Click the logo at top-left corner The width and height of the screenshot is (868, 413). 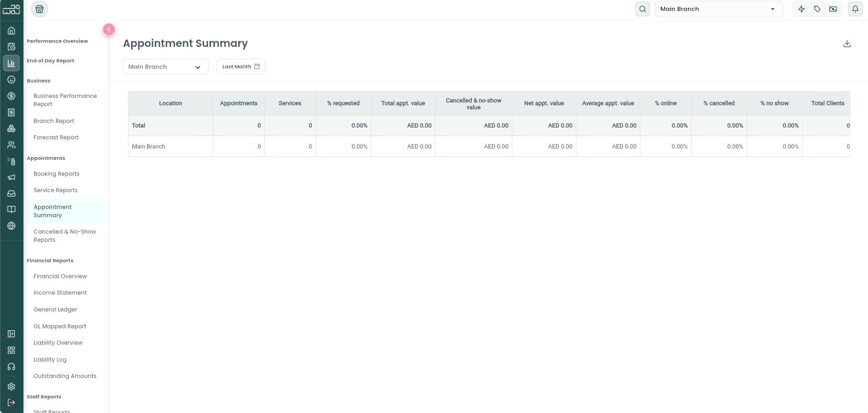pos(11,9)
